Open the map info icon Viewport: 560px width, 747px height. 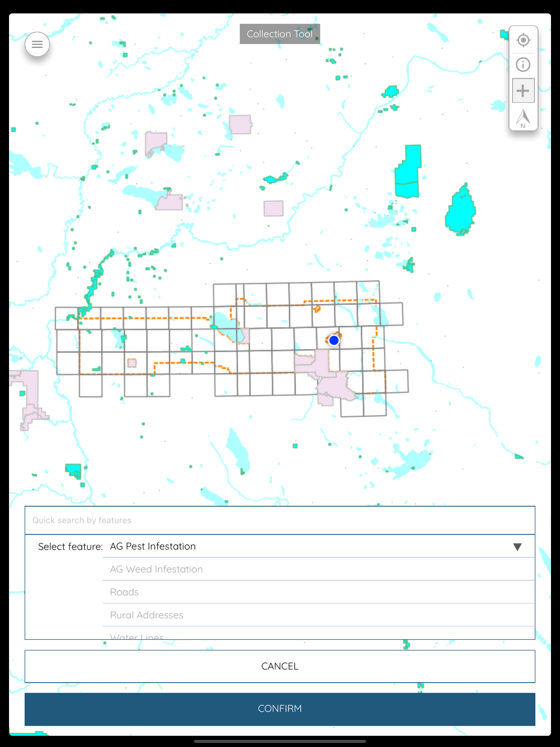(x=523, y=65)
